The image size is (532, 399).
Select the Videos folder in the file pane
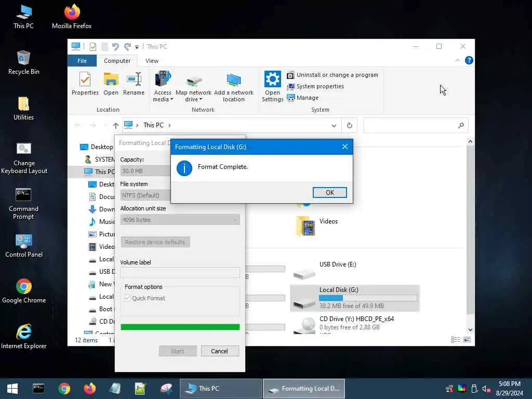point(317,225)
